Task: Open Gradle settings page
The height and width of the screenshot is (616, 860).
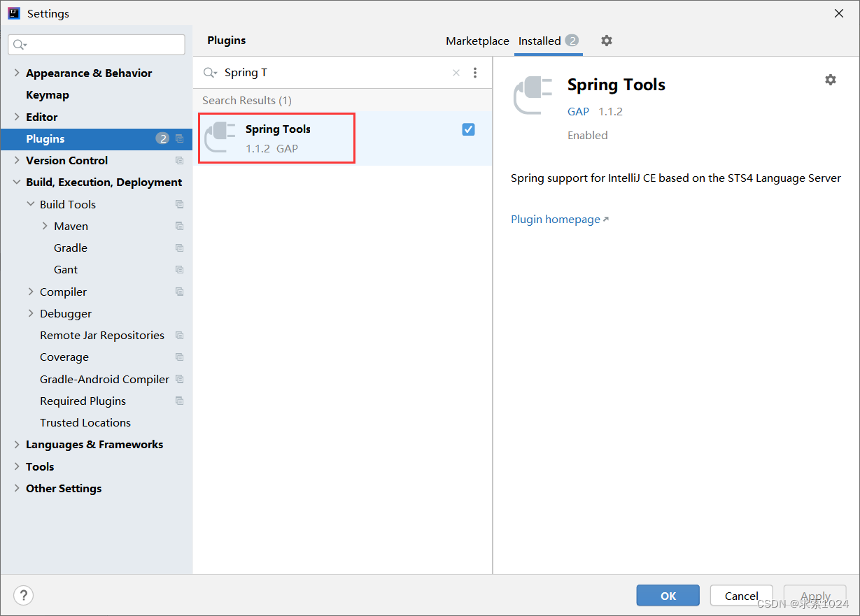Action: [x=71, y=248]
